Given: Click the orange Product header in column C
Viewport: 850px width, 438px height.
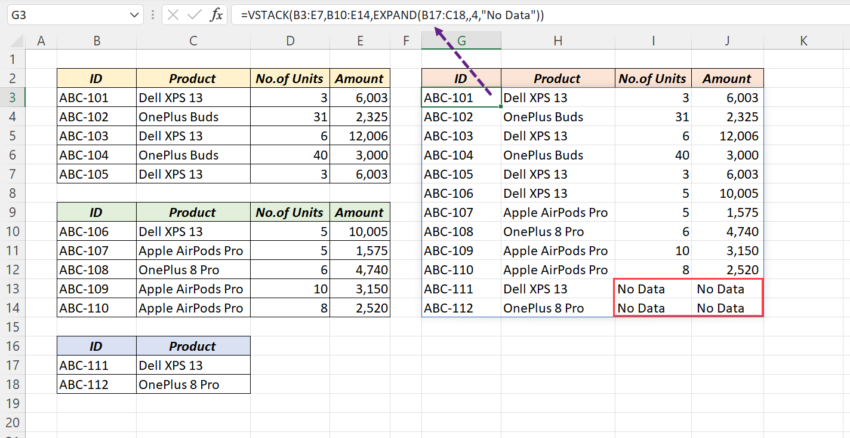Looking at the screenshot, I should (x=192, y=79).
